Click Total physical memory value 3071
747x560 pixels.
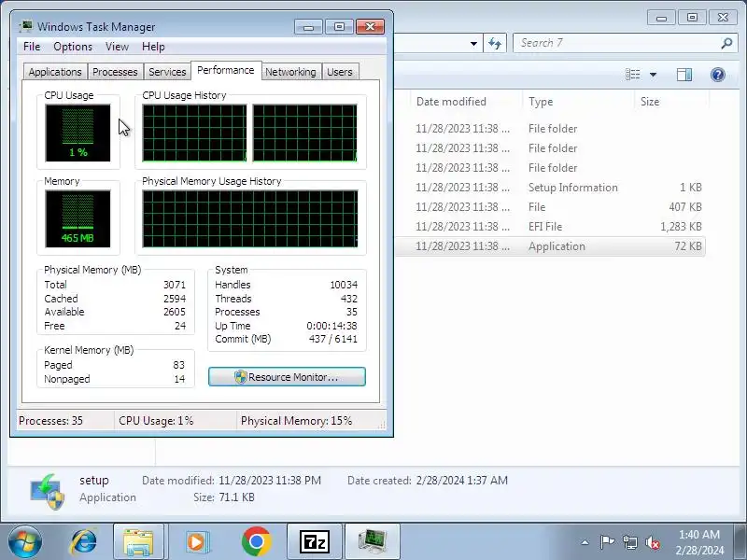tap(175, 285)
